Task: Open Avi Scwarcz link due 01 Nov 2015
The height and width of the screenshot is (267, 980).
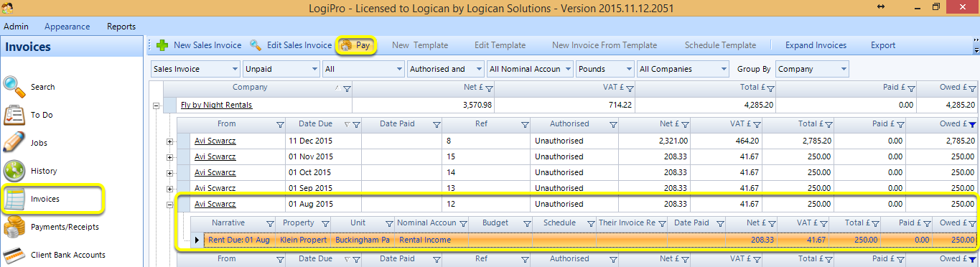Action: [215, 156]
